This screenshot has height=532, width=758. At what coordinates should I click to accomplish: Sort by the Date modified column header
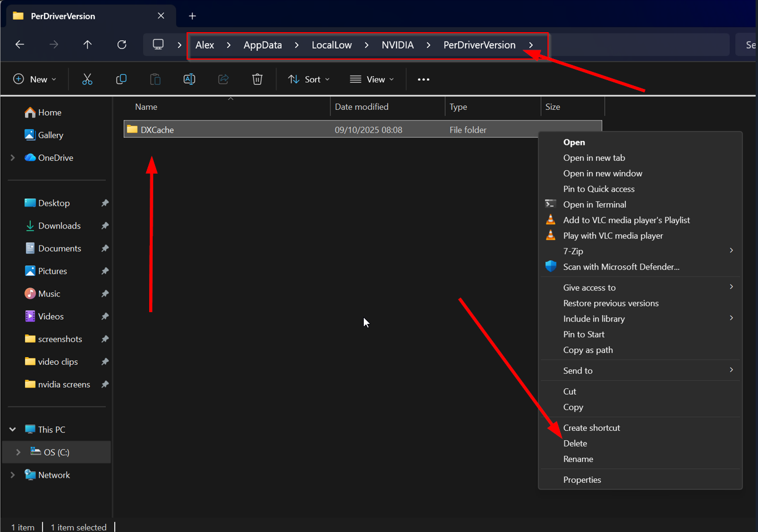point(361,107)
